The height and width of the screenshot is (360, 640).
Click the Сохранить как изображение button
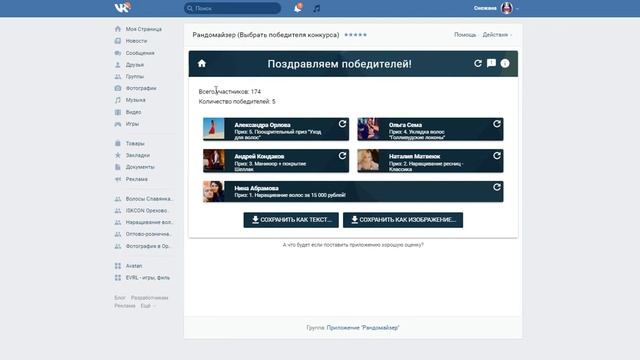pos(403,220)
